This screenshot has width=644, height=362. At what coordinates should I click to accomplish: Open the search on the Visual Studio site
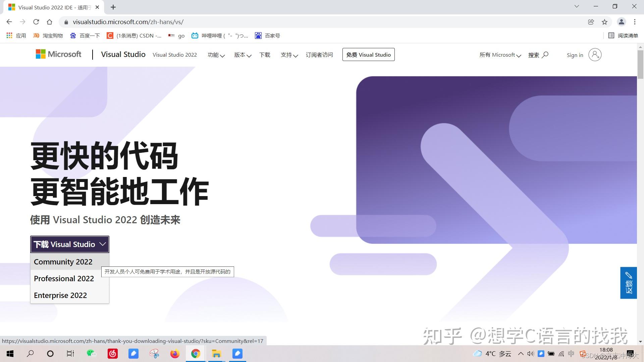point(538,55)
